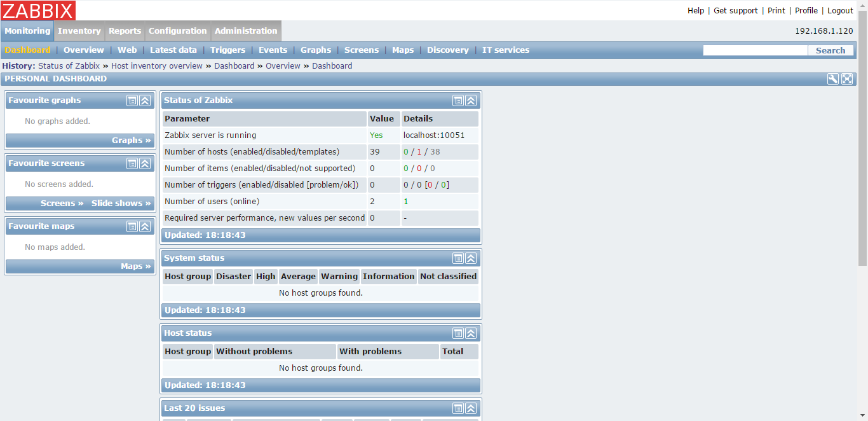Open Last 20 issues widget menu icon
Screen dimensions: 868x421
click(x=458, y=408)
